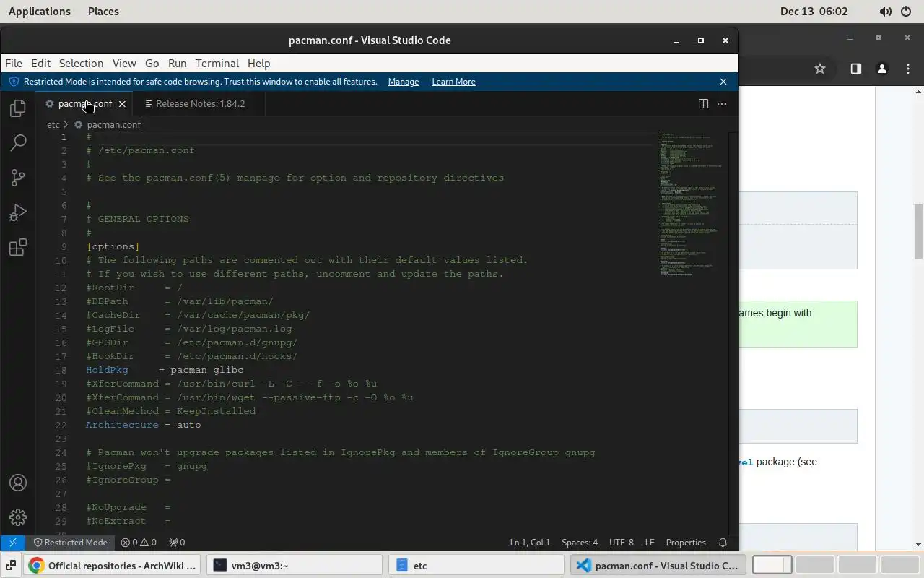Click the show desktop icon in taskbar
The height and width of the screenshot is (578, 924).
click(x=12, y=566)
